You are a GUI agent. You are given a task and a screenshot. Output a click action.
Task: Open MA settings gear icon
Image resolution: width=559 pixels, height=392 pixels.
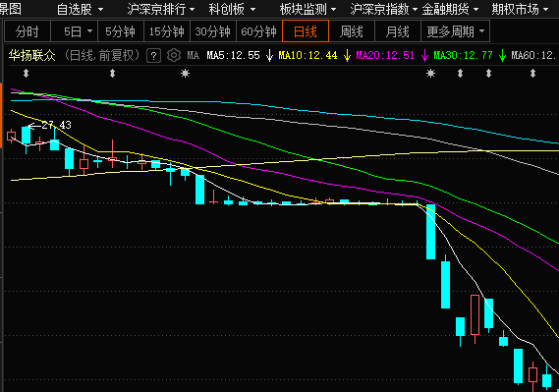[x=174, y=55]
